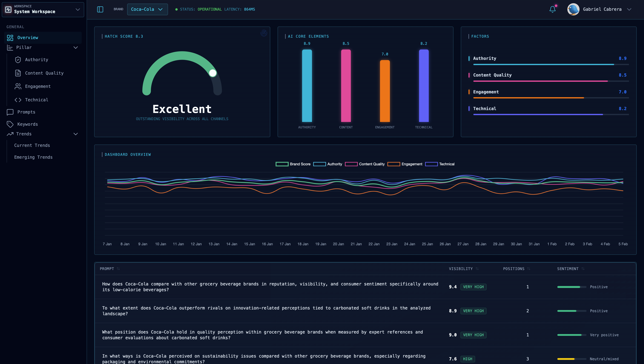Click the Content Quality document icon

pyautogui.click(x=18, y=73)
